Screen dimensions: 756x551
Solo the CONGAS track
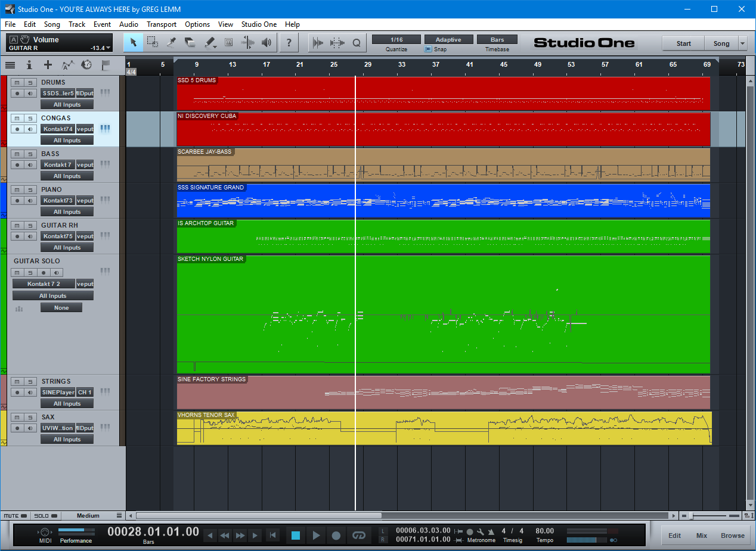[30, 118]
